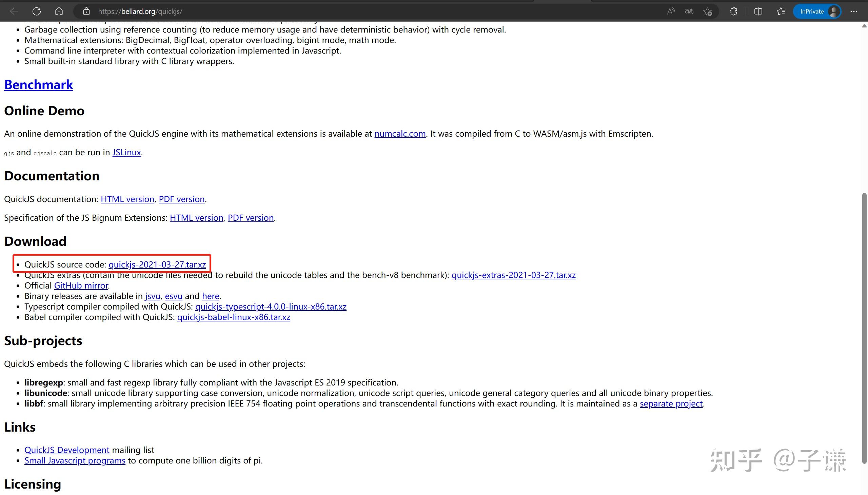Open the jsvu binary releases link
The width and height of the screenshot is (868, 495).
tap(153, 296)
